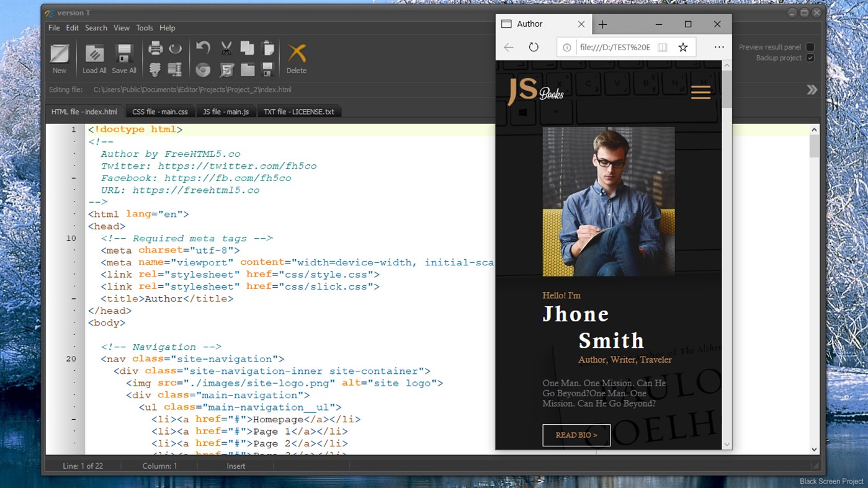This screenshot has height=488, width=868.
Task: Click the HTML5 shield icon in the toolbar
Action: (x=226, y=69)
